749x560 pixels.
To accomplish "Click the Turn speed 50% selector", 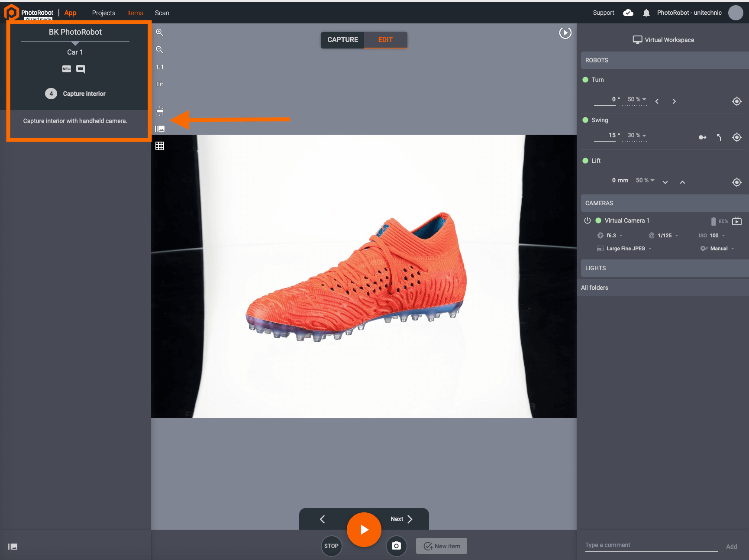I will pos(636,100).
